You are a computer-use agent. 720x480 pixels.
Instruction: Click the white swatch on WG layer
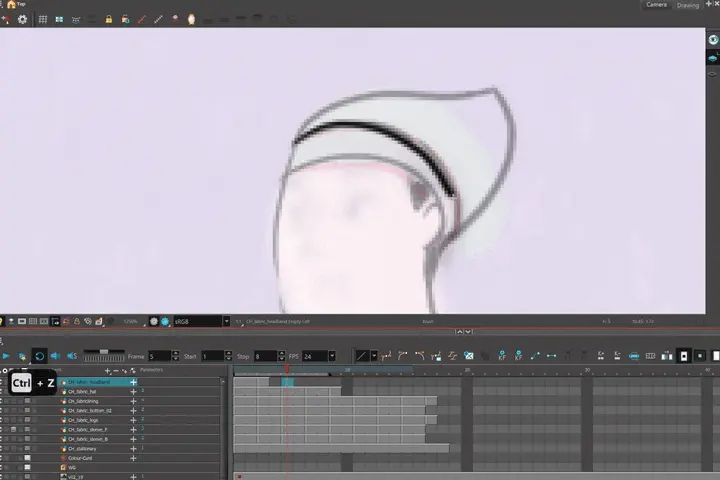(x=28, y=467)
